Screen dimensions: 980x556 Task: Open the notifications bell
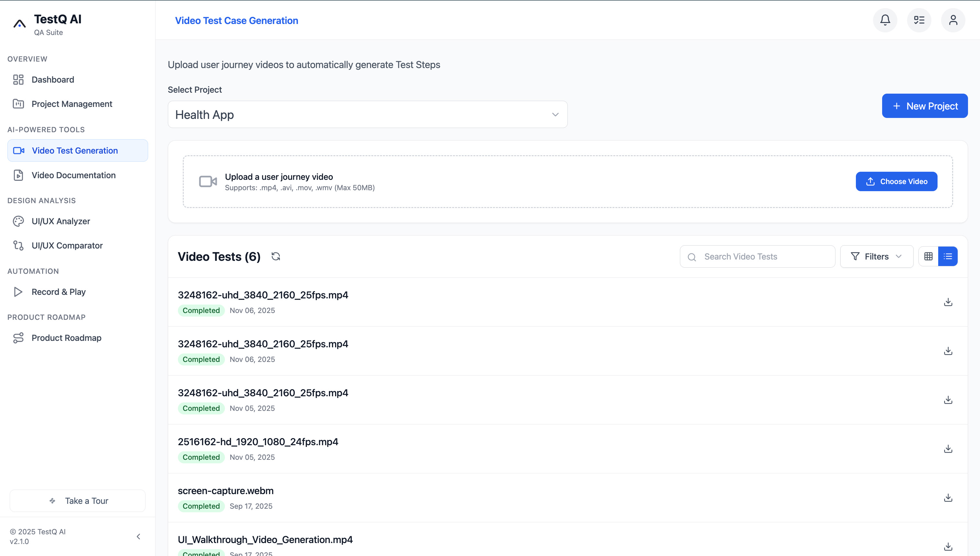point(885,20)
